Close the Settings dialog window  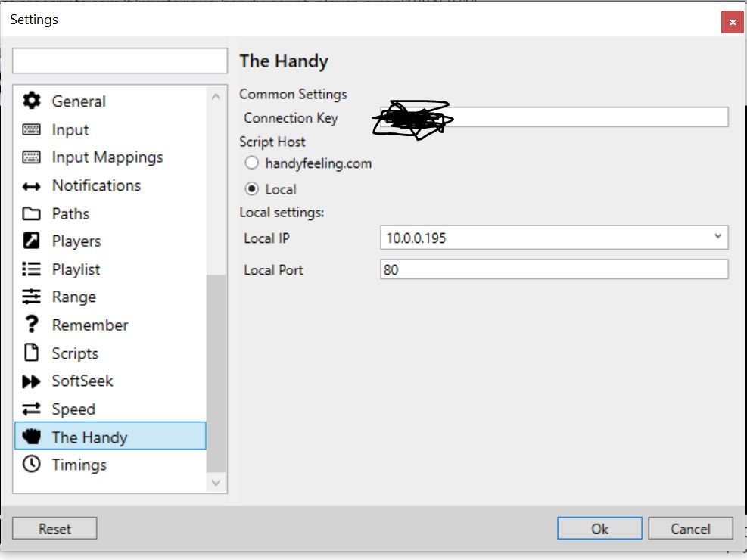point(732,22)
